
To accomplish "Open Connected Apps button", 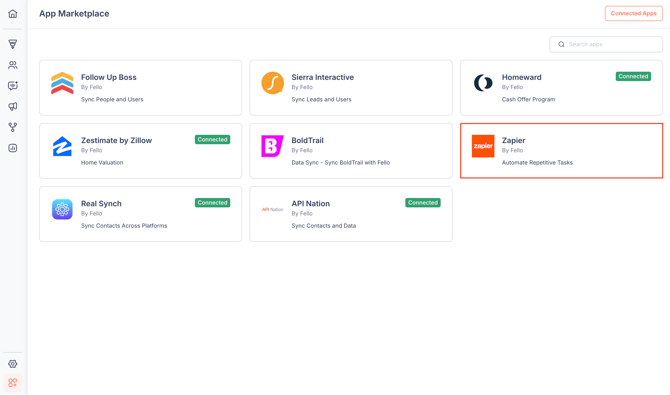I will pyautogui.click(x=634, y=13).
